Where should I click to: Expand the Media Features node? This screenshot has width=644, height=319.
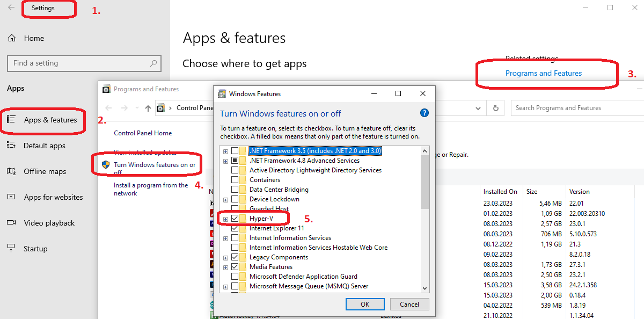click(225, 267)
